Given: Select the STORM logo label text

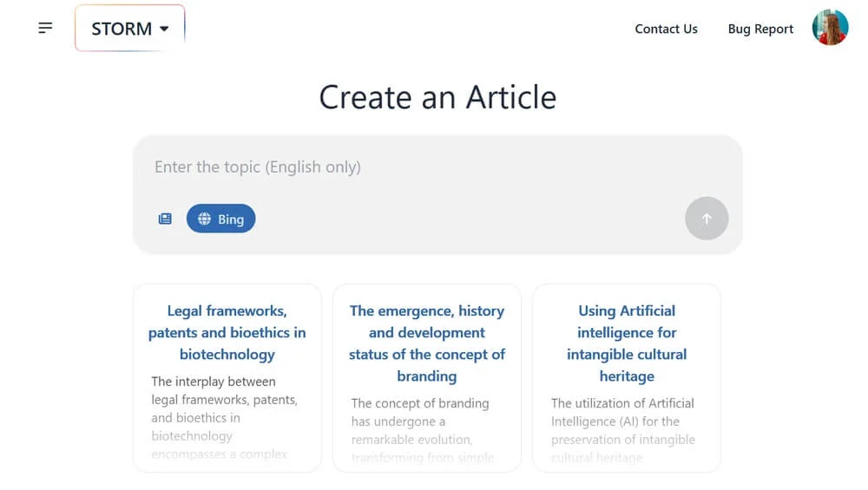Looking at the screenshot, I should (x=122, y=29).
